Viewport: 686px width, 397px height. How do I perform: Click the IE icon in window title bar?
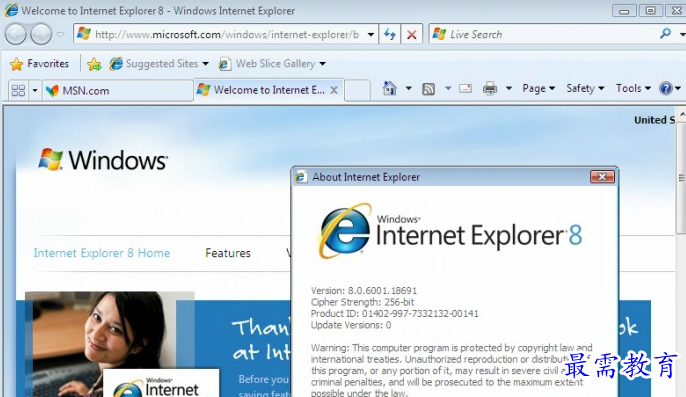click(x=11, y=10)
